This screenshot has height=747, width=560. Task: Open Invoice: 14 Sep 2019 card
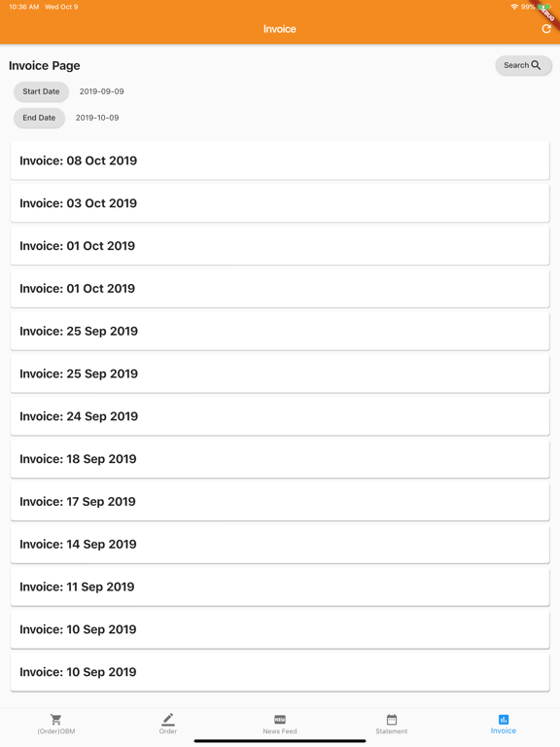(x=280, y=544)
